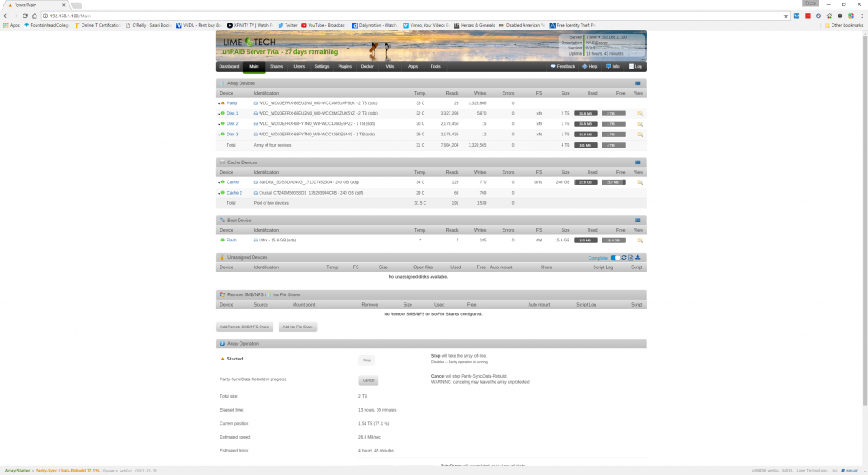Image resolution: width=868 pixels, height=475 pixels.
Task: Open the Plugins tab
Action: [x=345, y=67]
